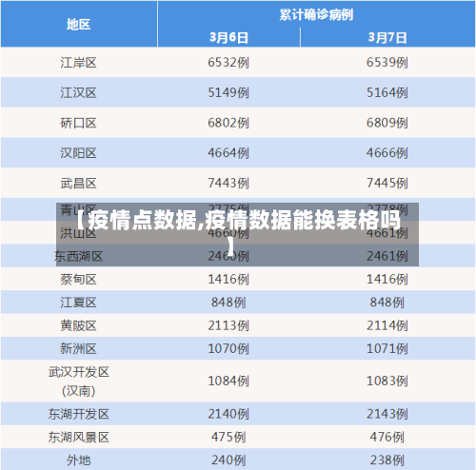The image size is (476, 470).
Task: Click the 硚口区 row label
Action: [78, 123]
